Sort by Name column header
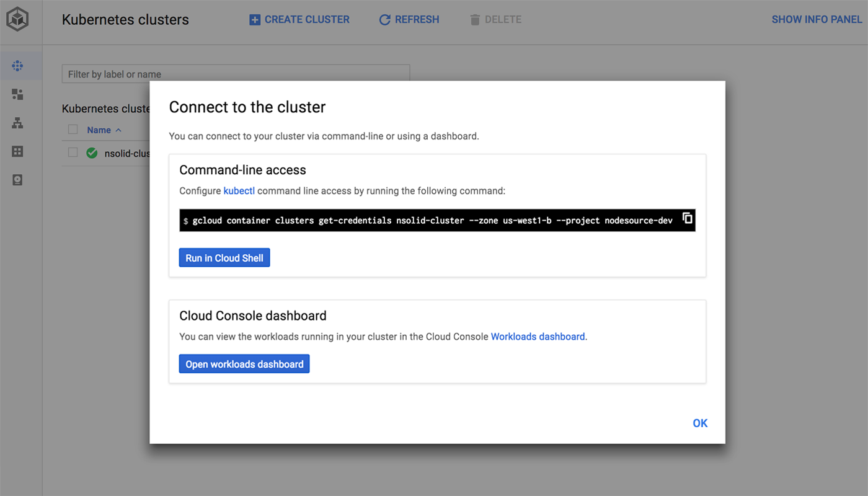Viewport: 868px width, 496px height. tap(104, 130)
